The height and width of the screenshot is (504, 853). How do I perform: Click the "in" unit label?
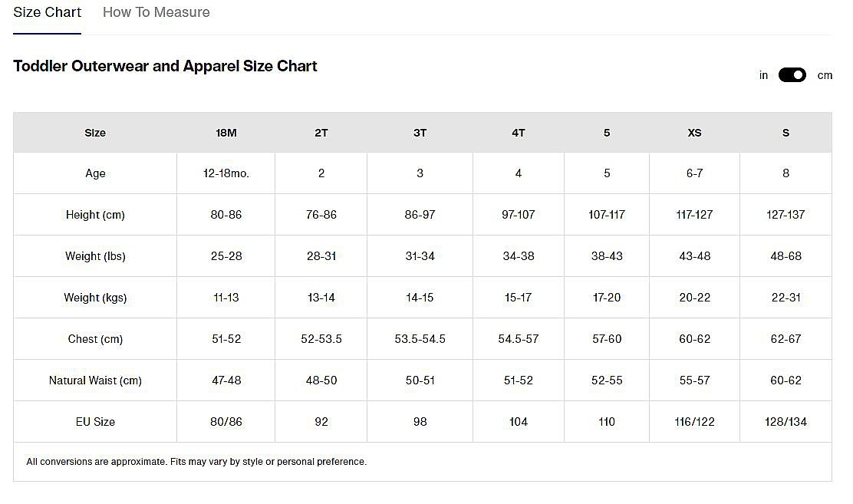click(x=763, y=75)
